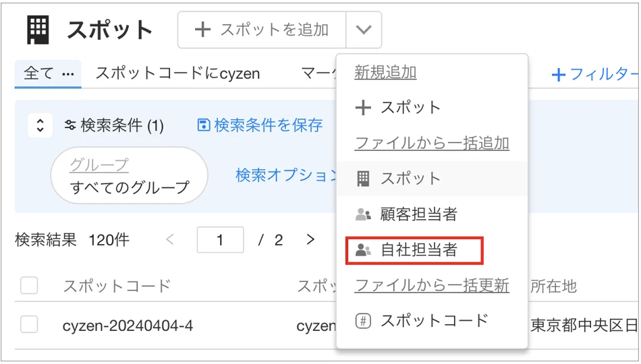The width and height of the screenshot is (641, 364).
Task: Click the cyzen-20240404-4 spot code cell
Action: 128,326
